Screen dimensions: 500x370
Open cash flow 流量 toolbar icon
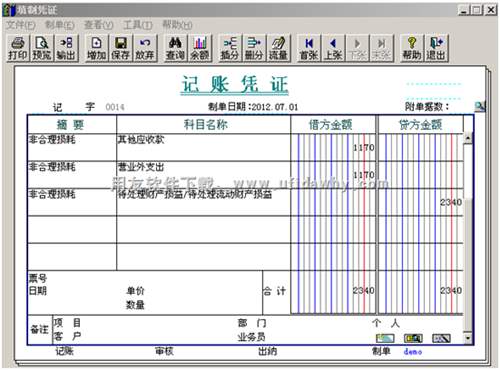tap(278, 48)
